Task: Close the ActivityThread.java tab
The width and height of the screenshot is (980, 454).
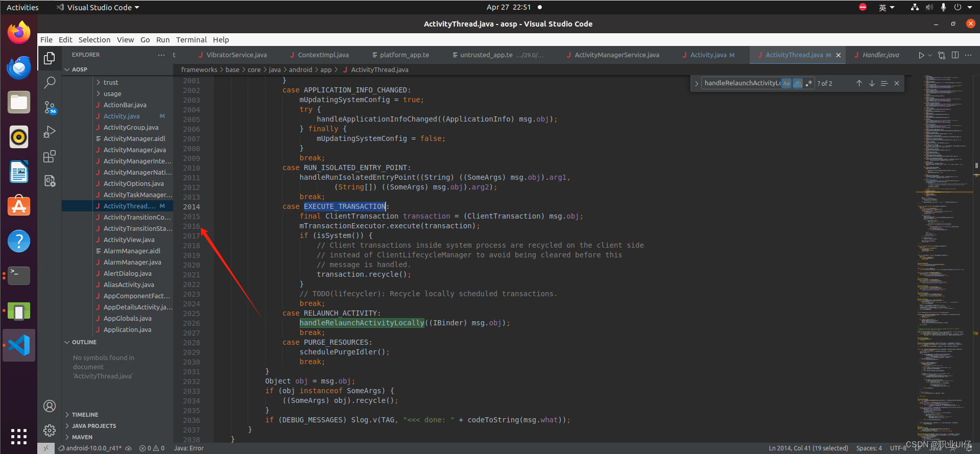Action: pos(839,55)
